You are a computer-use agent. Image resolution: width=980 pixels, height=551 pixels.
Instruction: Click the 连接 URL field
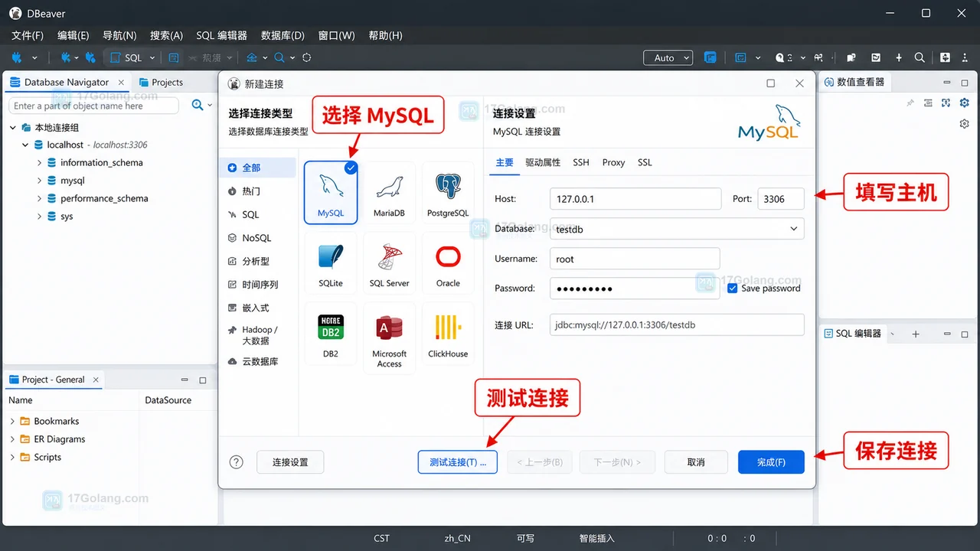coord(677,324)
